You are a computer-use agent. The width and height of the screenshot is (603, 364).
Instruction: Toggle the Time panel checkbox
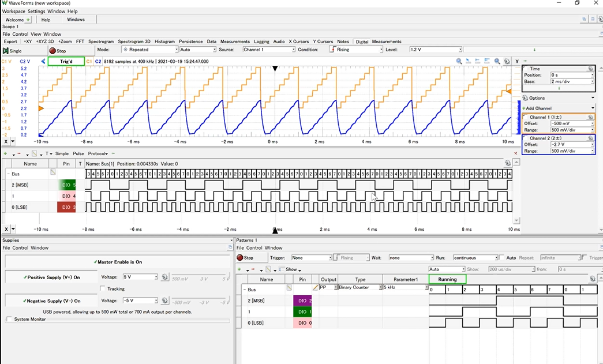(525, 68)
